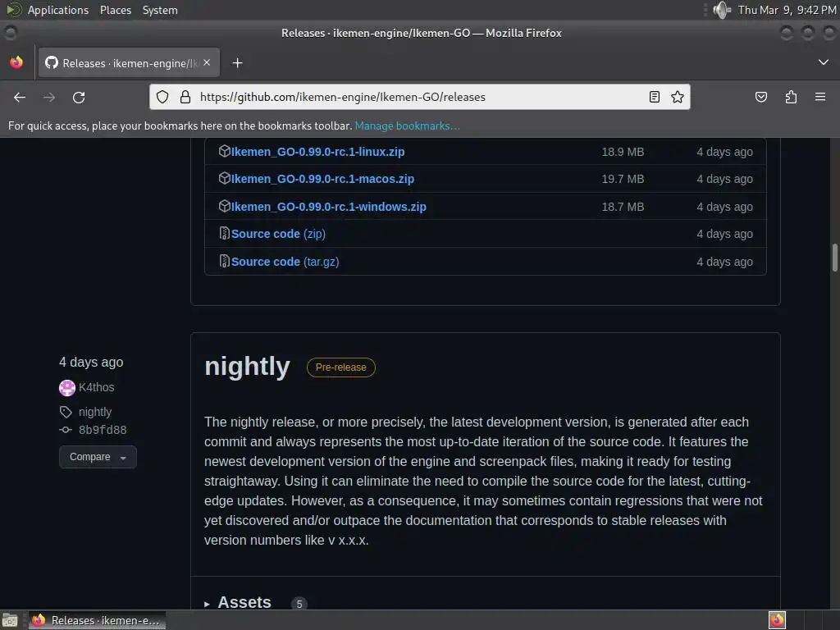Screen dimensions: 840x630
Task: Click the forward navigation arrow
Action: coord(48,97)
